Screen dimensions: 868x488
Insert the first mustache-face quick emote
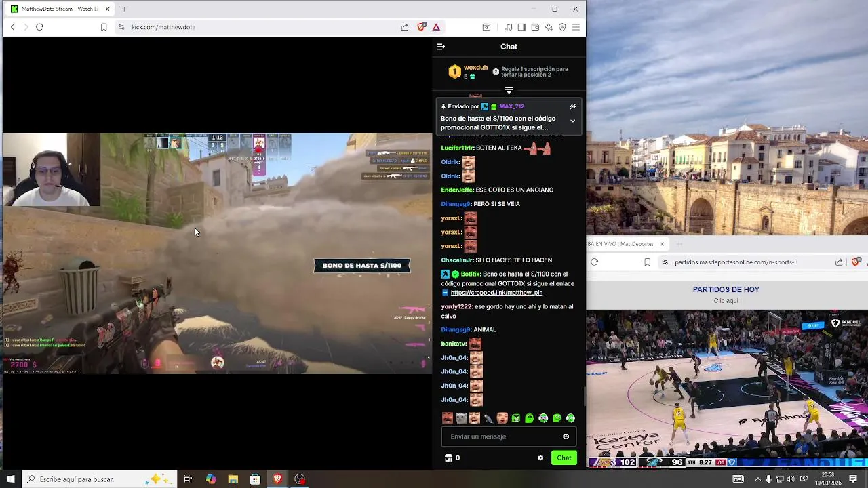448,418
